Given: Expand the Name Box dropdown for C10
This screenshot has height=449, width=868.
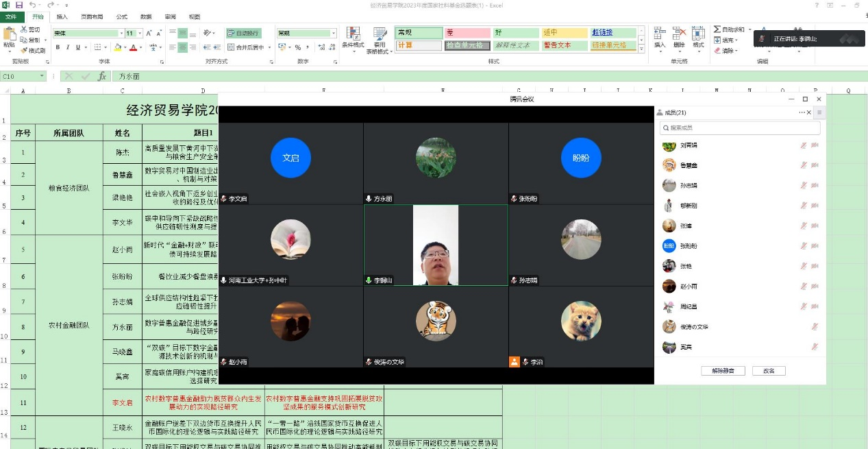Looking at the screenshot, I should click(42, 76).
